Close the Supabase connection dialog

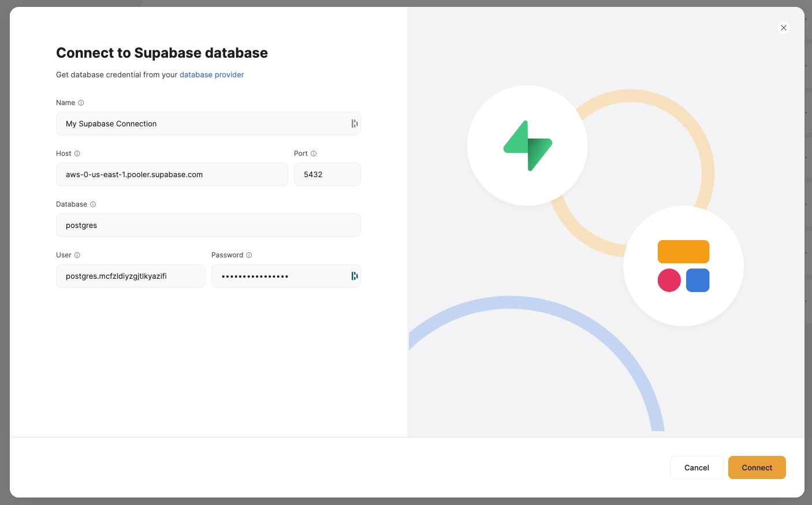point(783,27)
